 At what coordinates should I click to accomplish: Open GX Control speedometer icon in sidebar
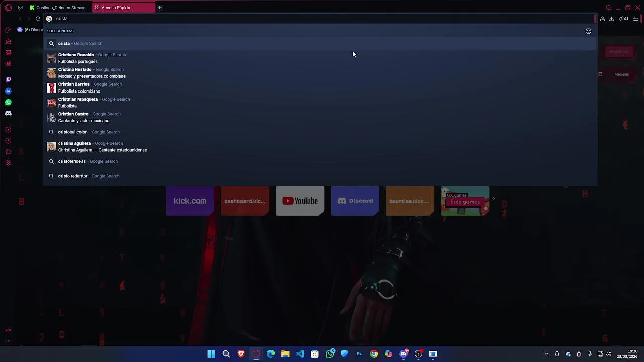[8, 30]
